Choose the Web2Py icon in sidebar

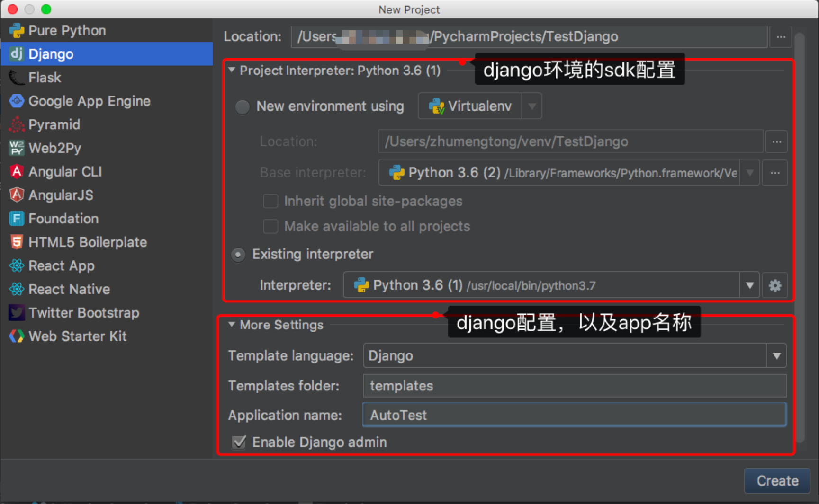(17, 148)
